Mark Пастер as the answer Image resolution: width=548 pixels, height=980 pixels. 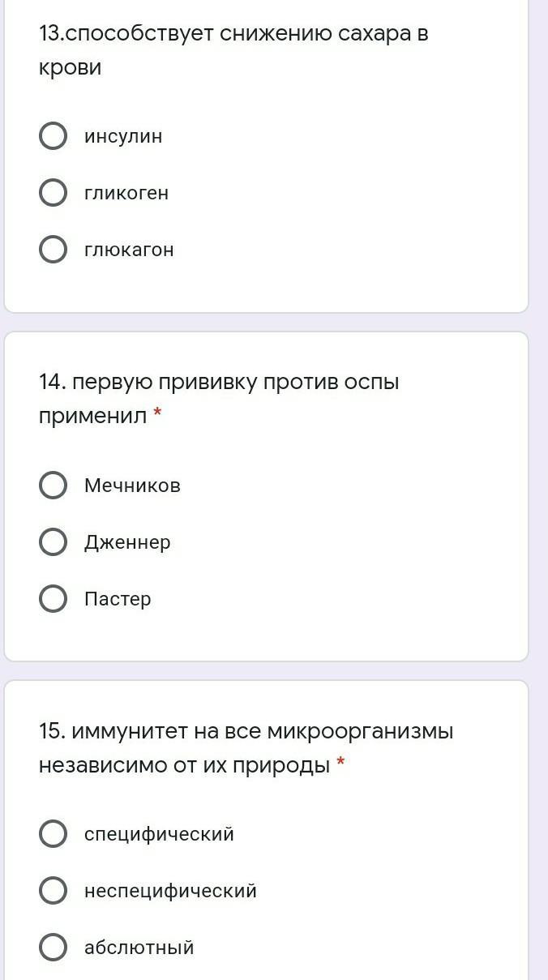54,599
